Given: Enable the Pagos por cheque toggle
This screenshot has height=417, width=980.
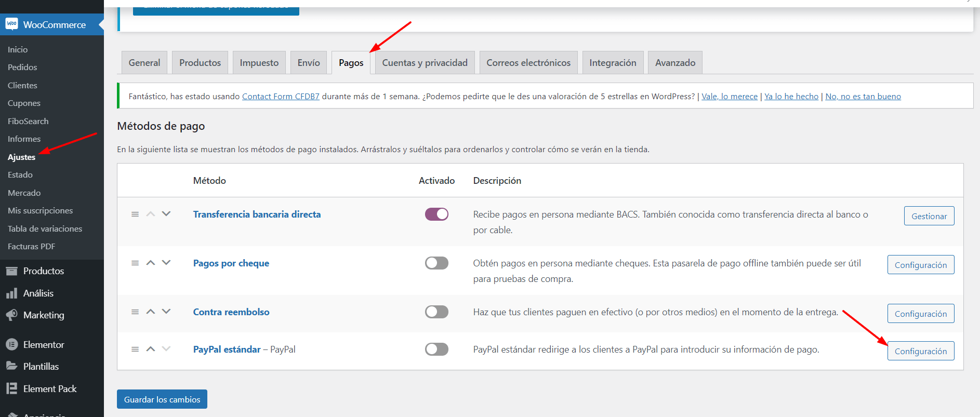Looking at the screenshot, I should pos(436,263).
